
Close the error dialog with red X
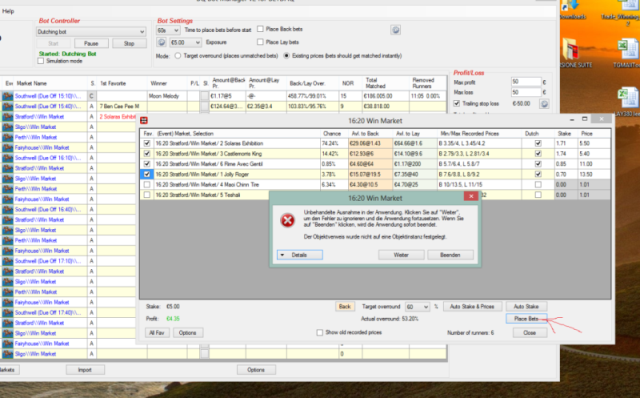coord(471,196)
